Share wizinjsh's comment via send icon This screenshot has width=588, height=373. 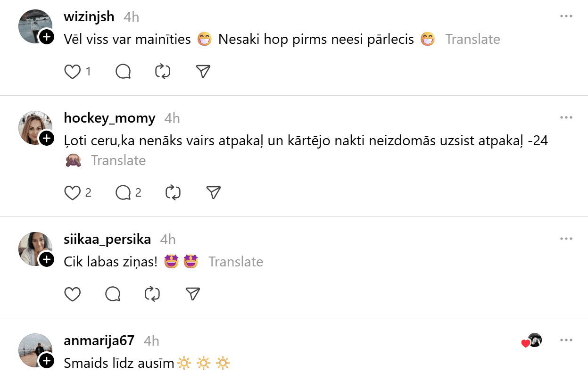click(x=203, y=72)
